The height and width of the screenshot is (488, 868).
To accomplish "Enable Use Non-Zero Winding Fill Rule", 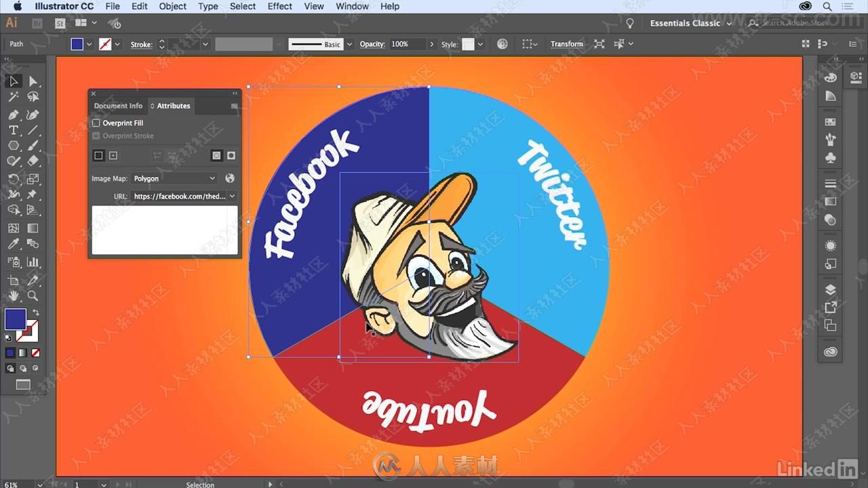I will (x=216, y=155).
